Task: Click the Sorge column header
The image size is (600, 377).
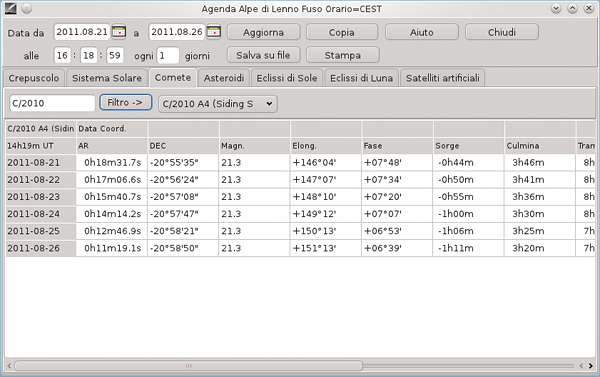Action: point(469,146)
